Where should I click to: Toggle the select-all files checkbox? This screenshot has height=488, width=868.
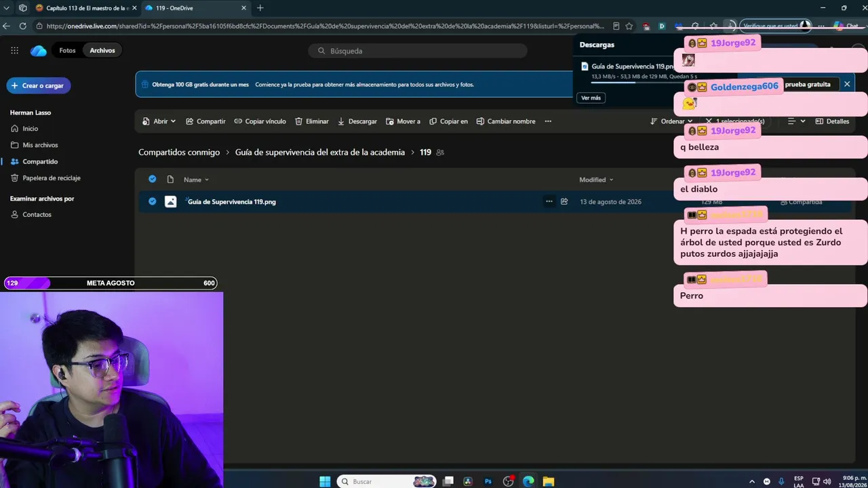point(152,180)
